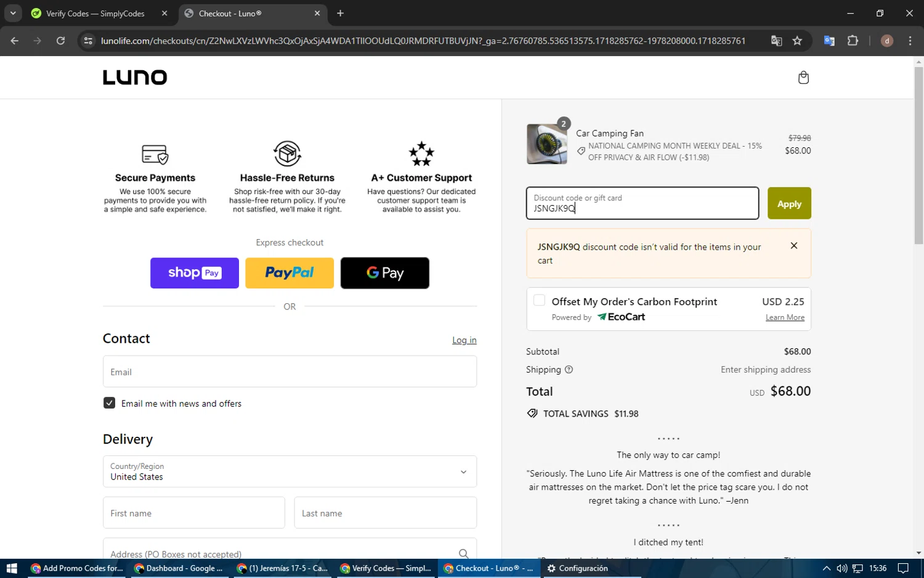Click the Hassle-Free Returns box icon
The image size is (924, 578).
[287, 153]
